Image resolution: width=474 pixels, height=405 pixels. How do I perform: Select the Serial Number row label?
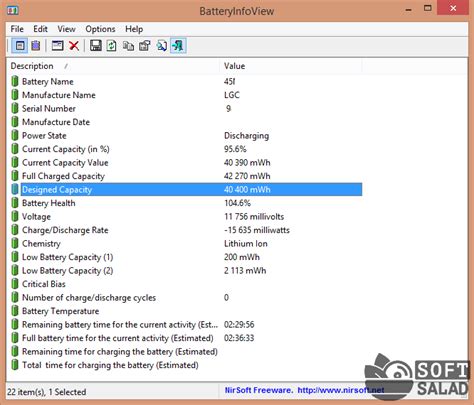click(x=49, y=108)
